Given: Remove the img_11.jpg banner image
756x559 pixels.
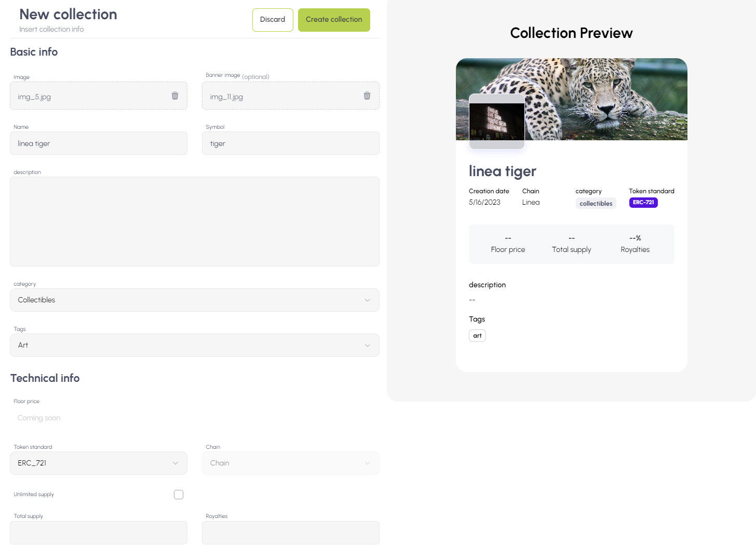Looking at the screenshot, I should (x=367, y=96).
